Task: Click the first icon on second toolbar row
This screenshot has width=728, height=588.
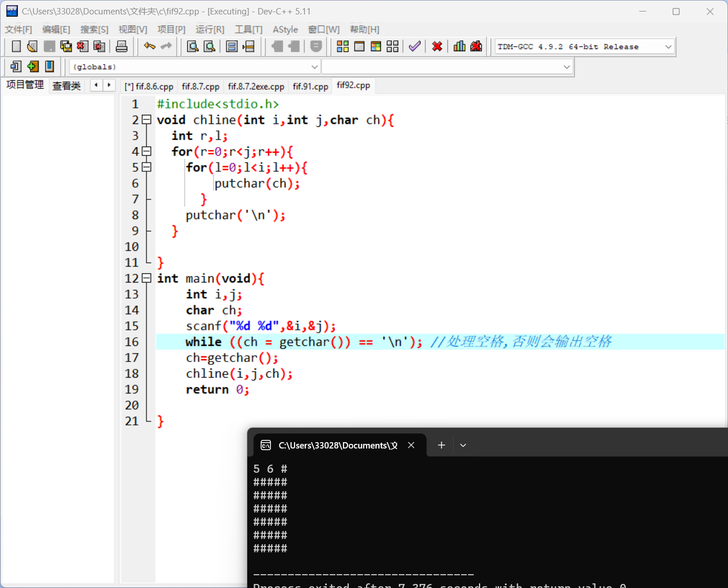Action: coord(16,67)
